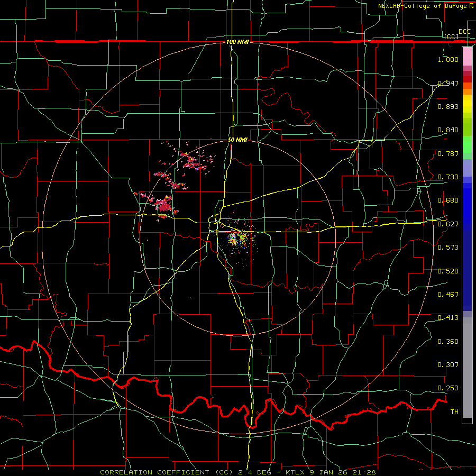Select the 0.787 legend value
476x476 pixels.
click(x=448, y=153)
